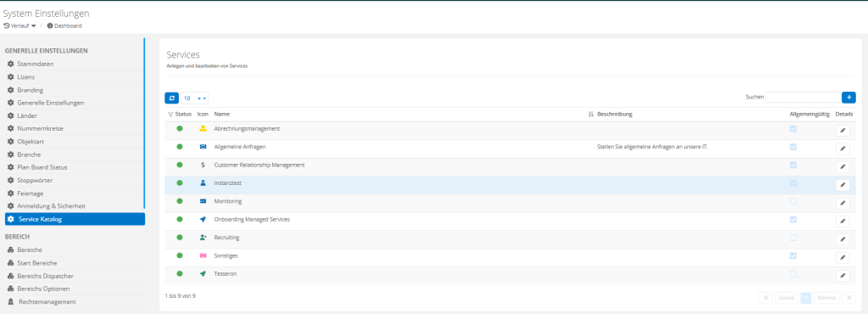Viewport: 868px width, 314px height.
Task: Click the flask icon of Instanztest
Action: tap(203, 182)
